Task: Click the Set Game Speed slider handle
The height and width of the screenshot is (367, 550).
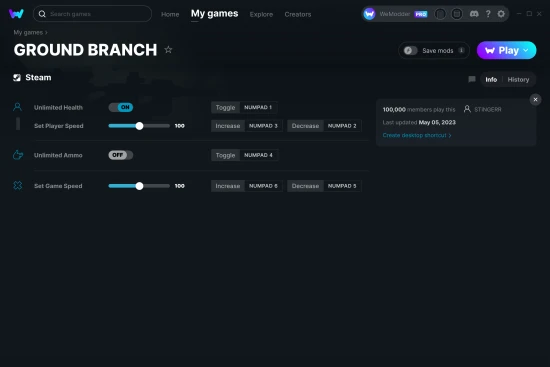Action: pyautogui.click(x=139, y=186)
